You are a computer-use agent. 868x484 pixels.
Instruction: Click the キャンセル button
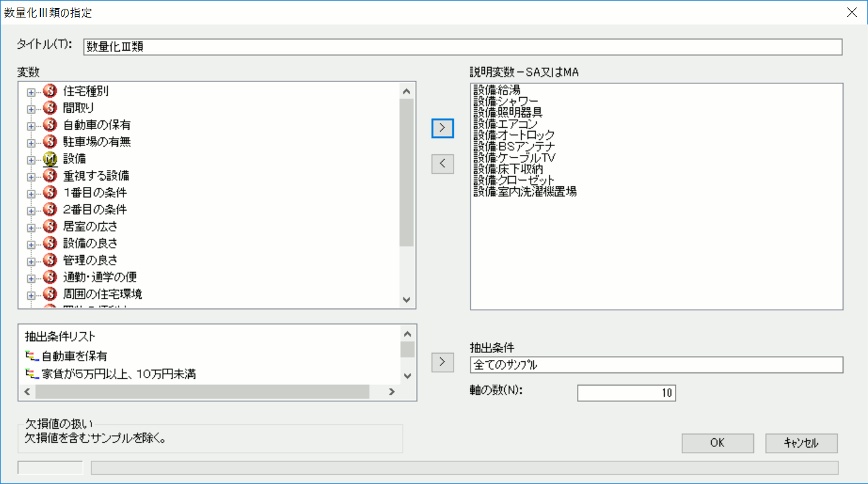point(801,443)
